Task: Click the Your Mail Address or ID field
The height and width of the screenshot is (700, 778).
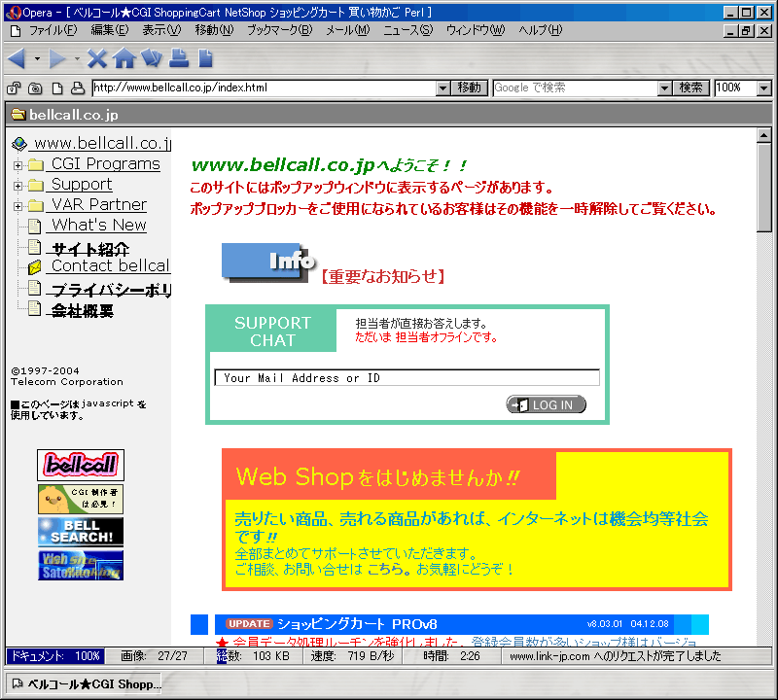Action: [407, 377]
